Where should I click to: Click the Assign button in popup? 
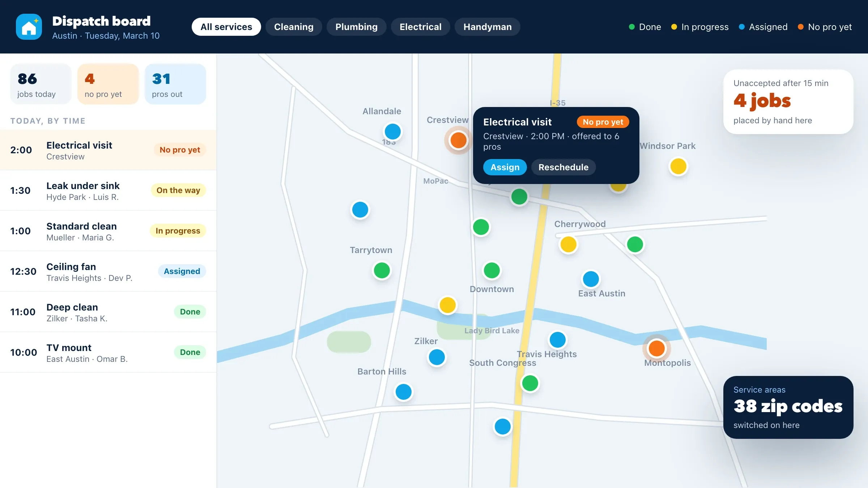coord(505,167)
